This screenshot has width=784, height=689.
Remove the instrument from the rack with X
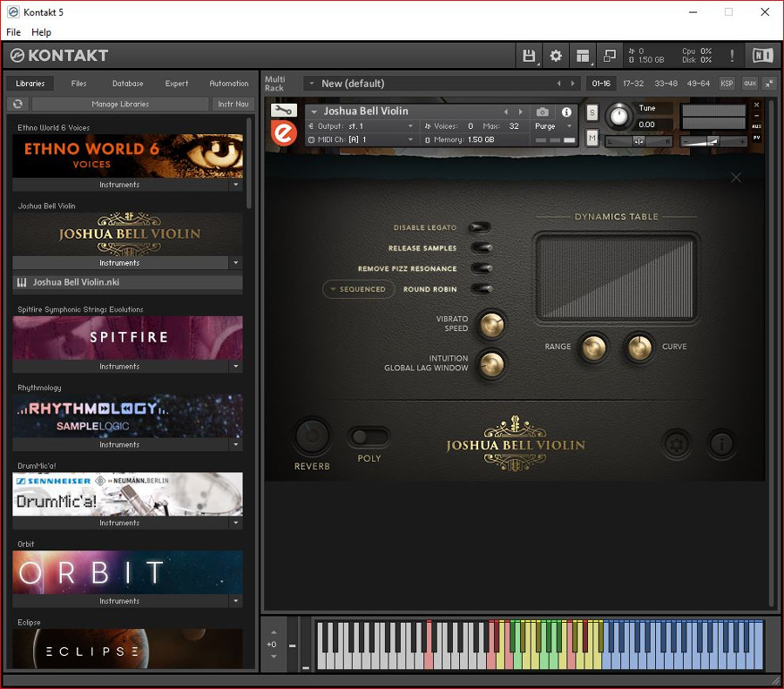[756, 105]
